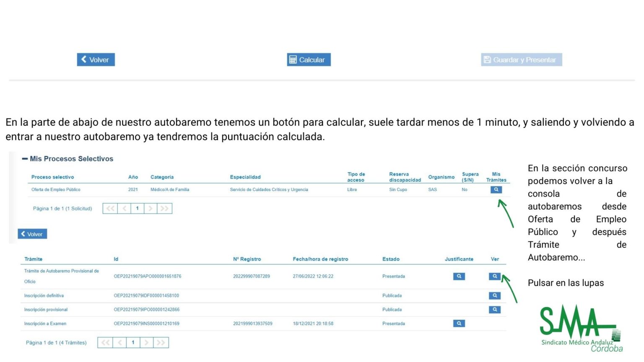Open Ver magnifier for Trámite de Autobaremo Provisional
This screenshot has width=644, height=362.
tap(494, 276)
